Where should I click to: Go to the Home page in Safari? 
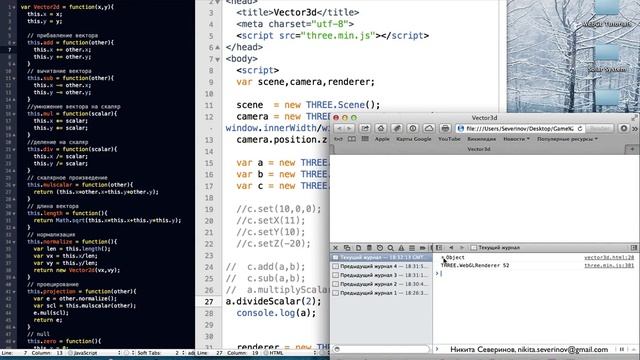click(381, 128)
